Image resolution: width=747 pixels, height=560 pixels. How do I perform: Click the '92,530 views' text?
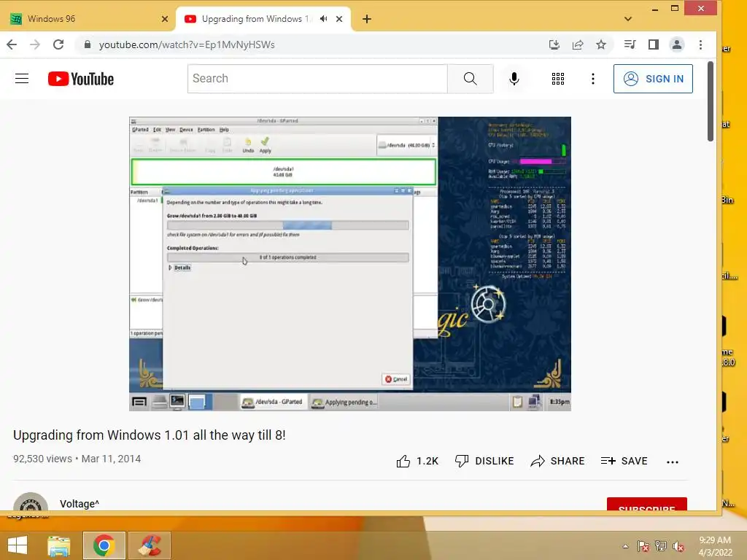tap(42, 459)
